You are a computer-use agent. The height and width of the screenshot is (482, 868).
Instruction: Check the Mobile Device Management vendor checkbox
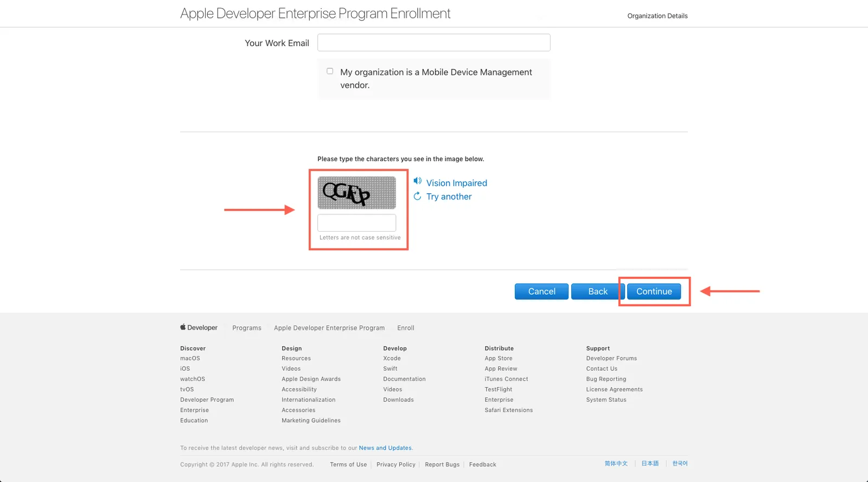coord(330,71)
